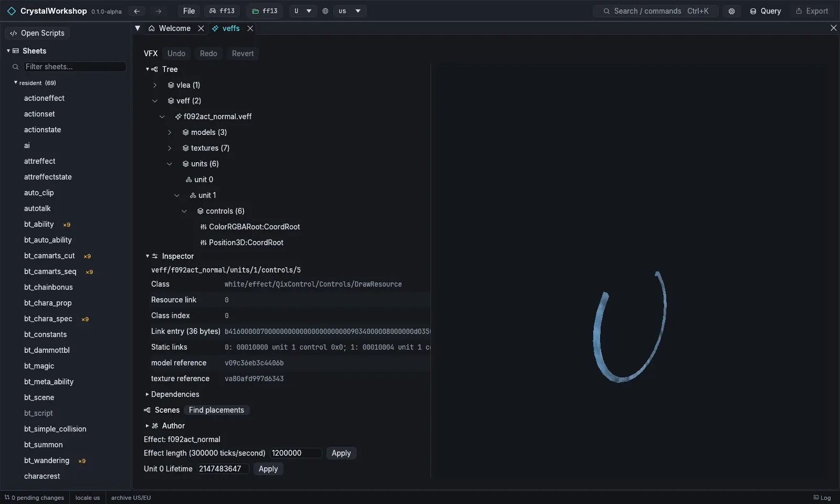This screenshot has width=840, height=504.
Task: Open the File menu
Action: (x=189, y=11)
